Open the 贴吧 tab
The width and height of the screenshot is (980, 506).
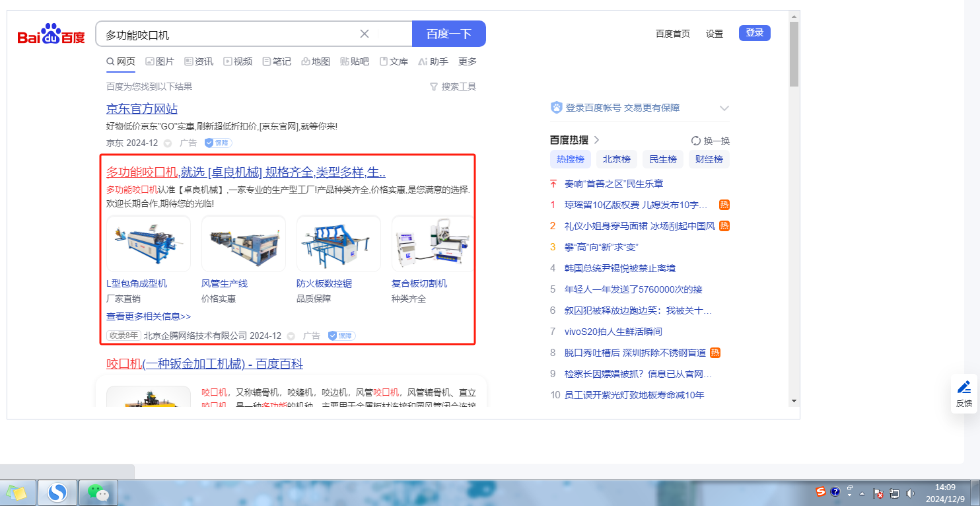(x=355, y=61)
